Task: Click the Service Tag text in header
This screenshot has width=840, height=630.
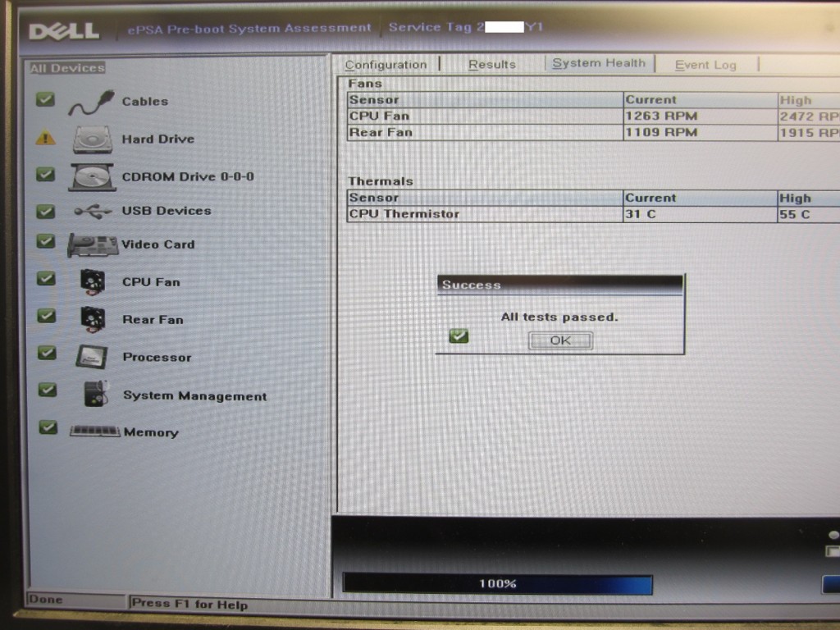Action: pos(466,27)
